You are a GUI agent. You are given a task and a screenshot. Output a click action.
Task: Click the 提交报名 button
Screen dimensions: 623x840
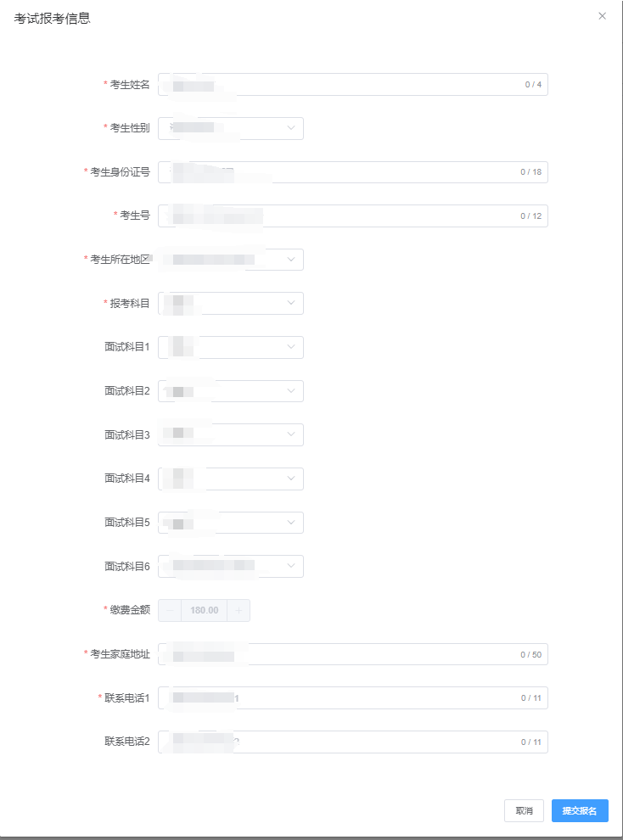[x=580, y=811]
